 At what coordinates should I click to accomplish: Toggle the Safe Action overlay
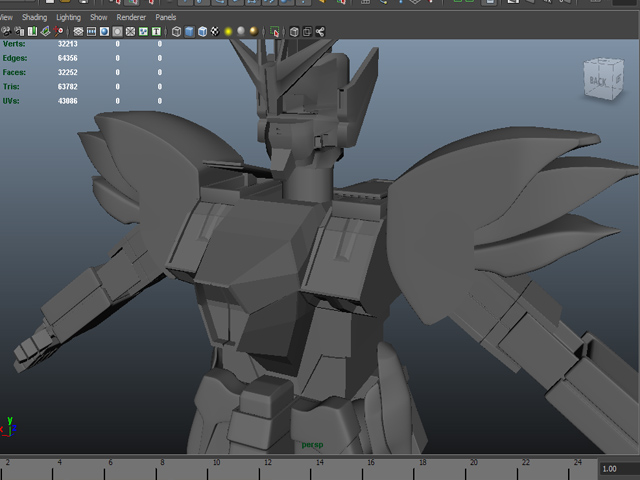[143, 31]
